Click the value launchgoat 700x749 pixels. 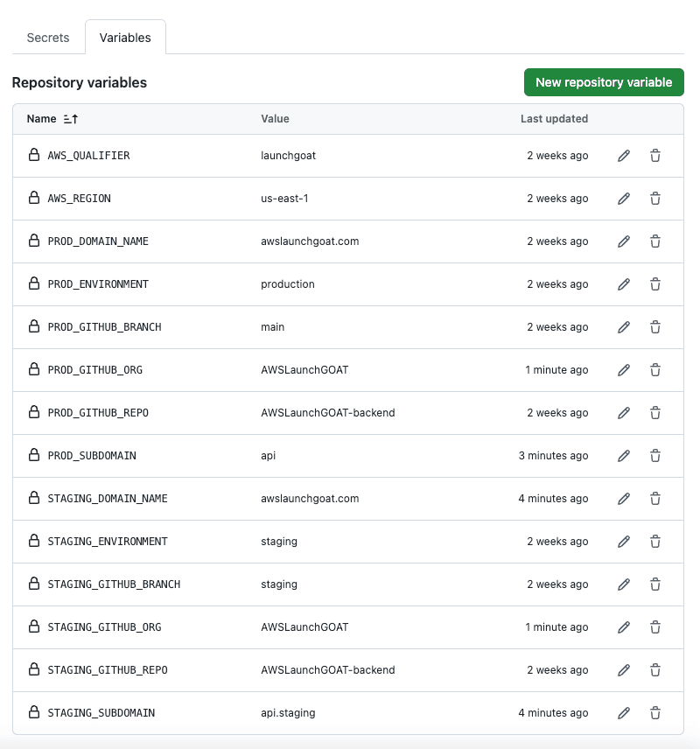tap(288, 156)
